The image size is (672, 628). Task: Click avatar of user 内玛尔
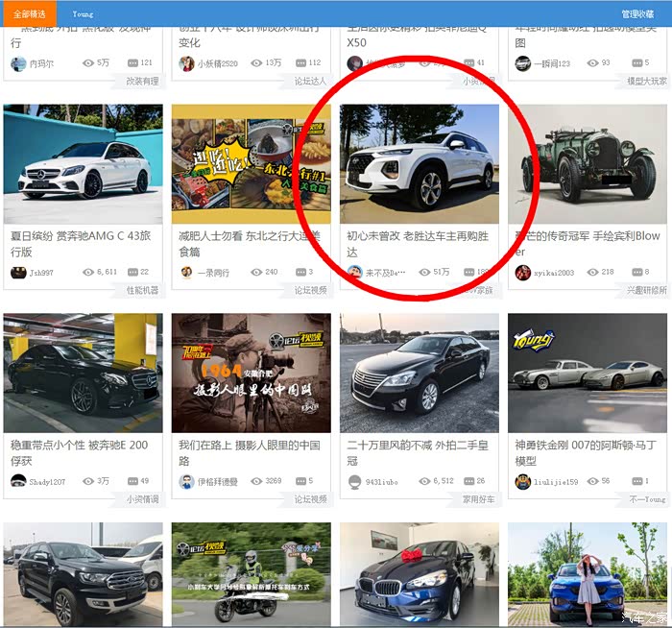coord(18,63)
